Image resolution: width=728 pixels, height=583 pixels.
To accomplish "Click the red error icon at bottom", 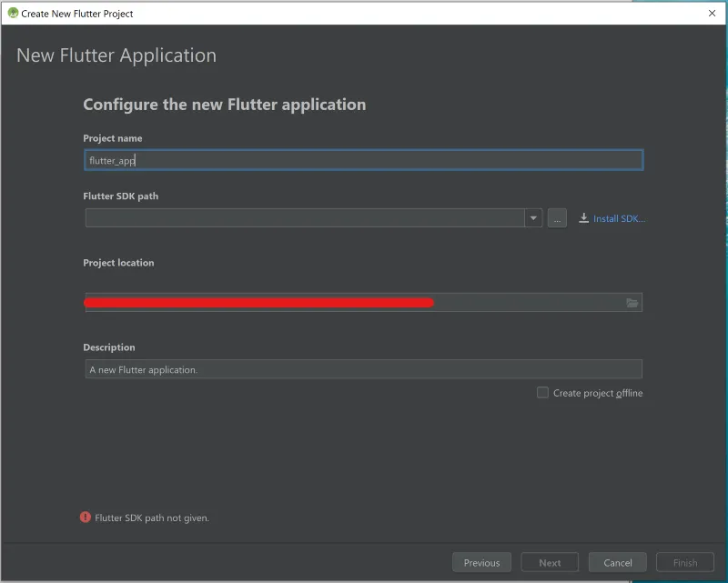I will [x=85, y=518].
